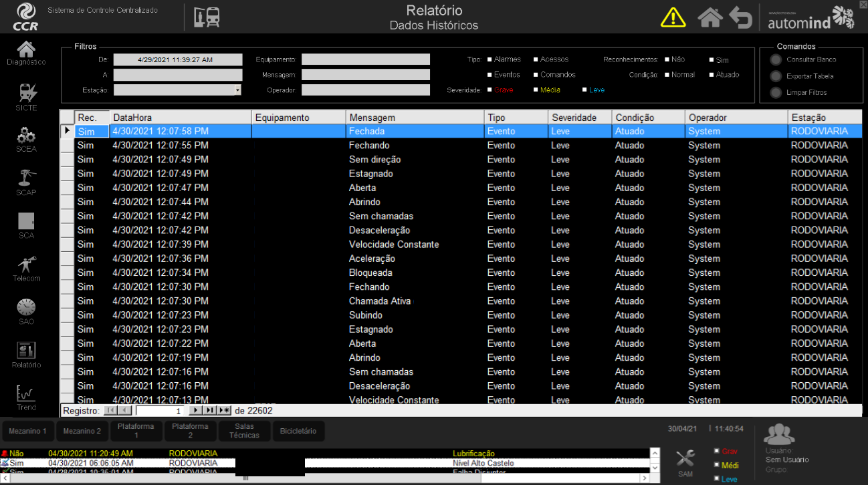
Task: Sort by Mensagem column header
Action: click(x=415, y=118)
